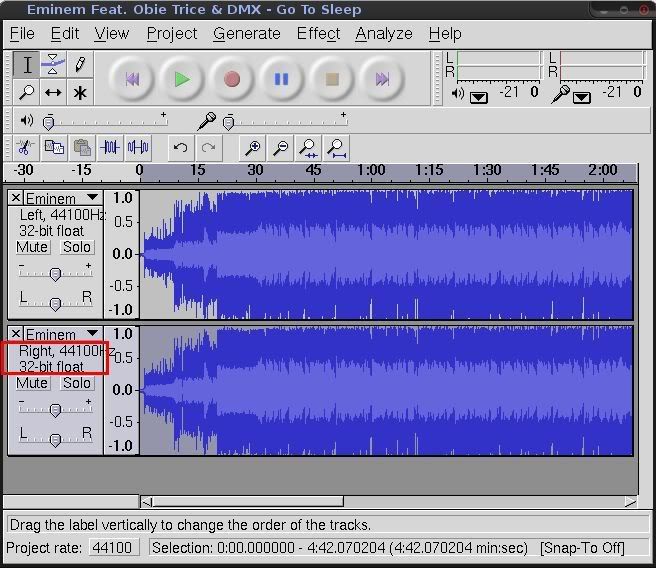Image resolution: width=656 pixels, height=568 pixels.
Task: Click the speaker icon by output meter
Action: tap(458, 93)
